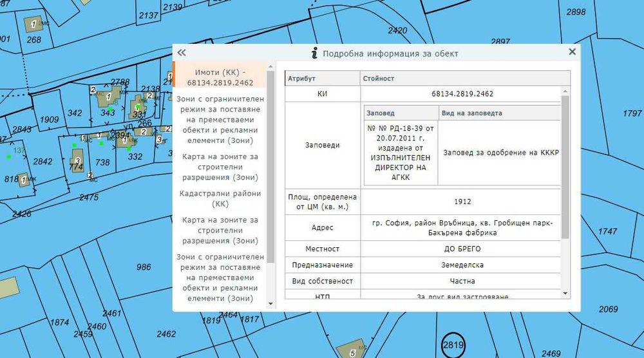644x358 pixels.
Task: Select parcel 2137 on the map
Action: 148,15
